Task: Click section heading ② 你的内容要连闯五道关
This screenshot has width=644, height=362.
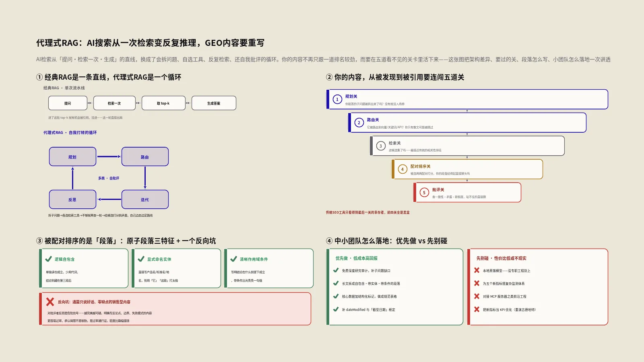Action: [395, 77]
